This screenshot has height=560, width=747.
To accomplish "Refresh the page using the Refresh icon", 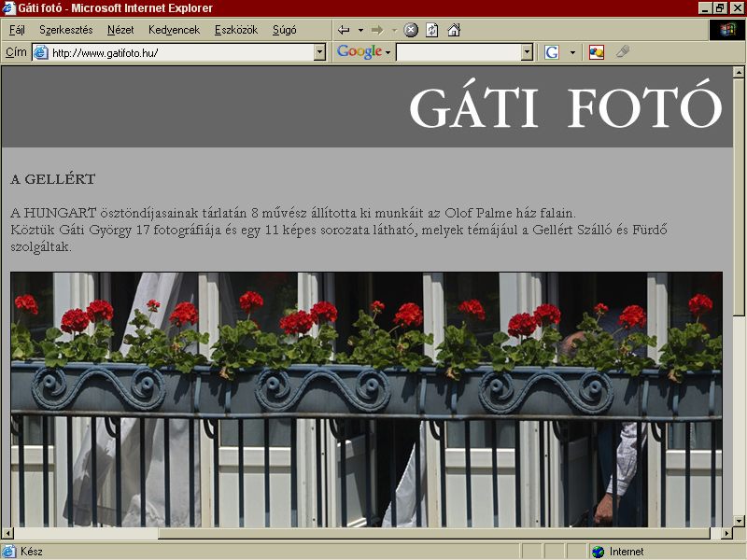I will pyautogui.click(x=431, y=31).
